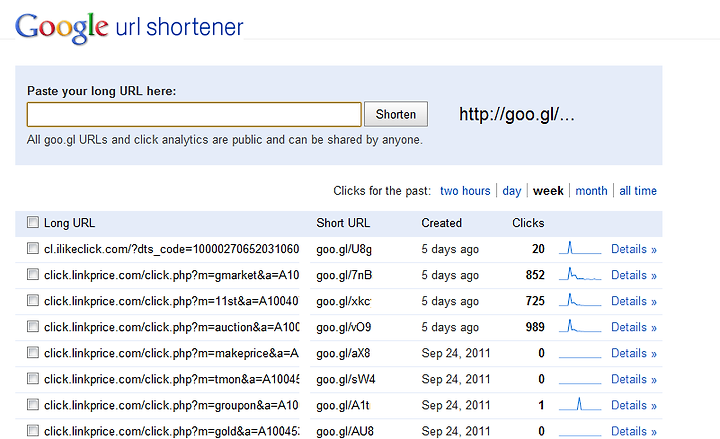Click the long URL containing m=groupon
Screen dimensions: 720x439
(x=171, y=405)
